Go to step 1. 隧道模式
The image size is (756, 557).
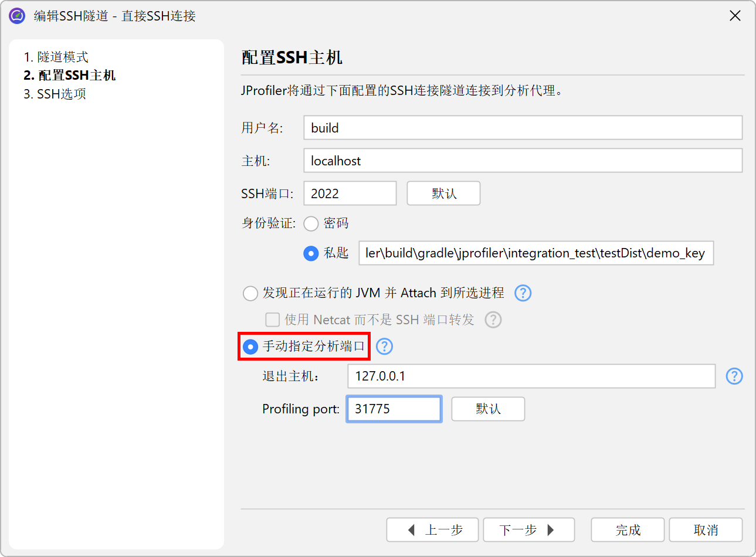click(56, 57)
